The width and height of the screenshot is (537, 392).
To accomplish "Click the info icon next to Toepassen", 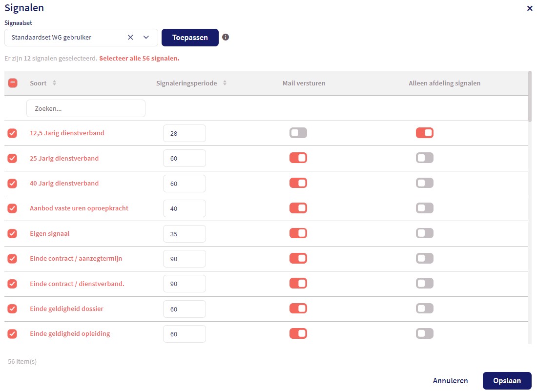I will click(226, 37).
